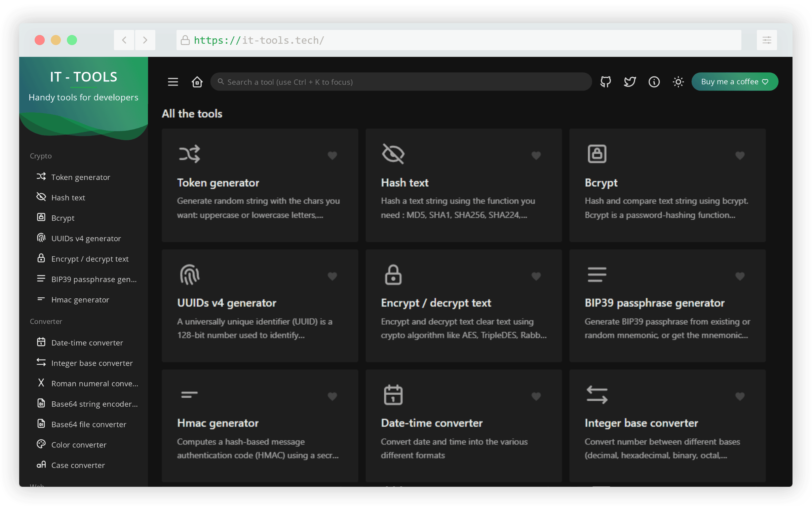Open the Integer base converter card

(x=667, y=426)
